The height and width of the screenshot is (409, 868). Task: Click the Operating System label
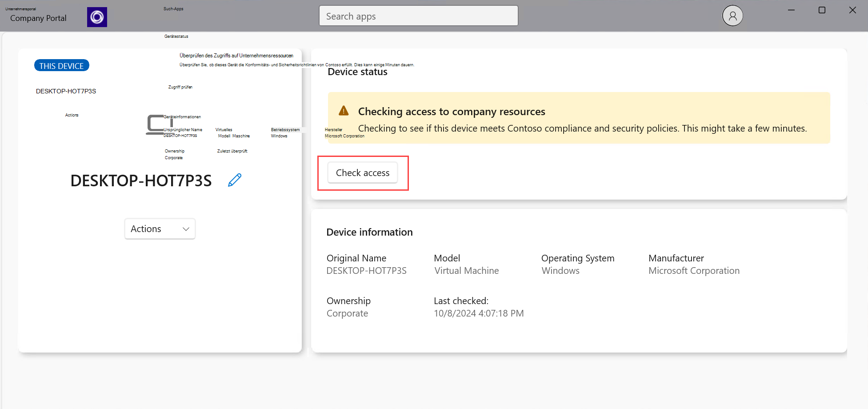(x=578, y=258)
